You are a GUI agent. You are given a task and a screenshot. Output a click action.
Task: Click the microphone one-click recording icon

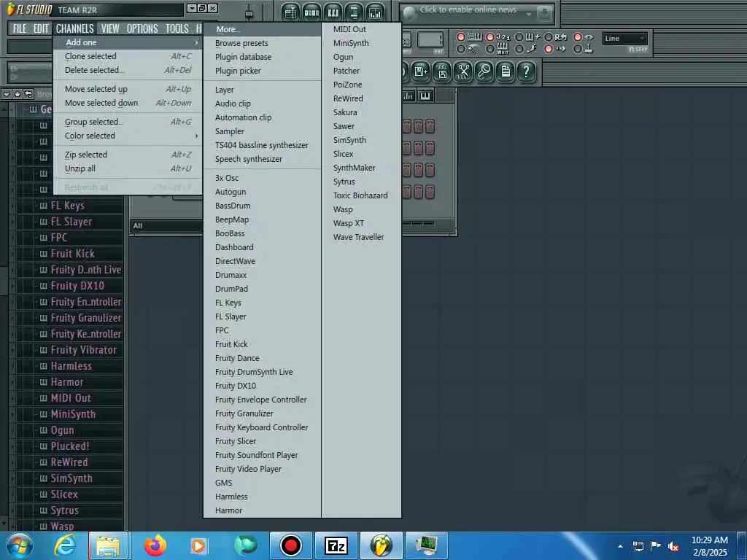(x=484, y=72)
